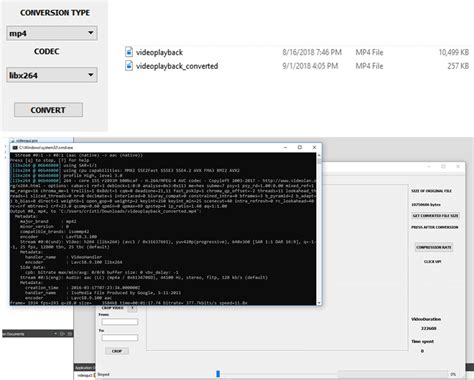This screenshot has width=474, height=380.
Task: Click the COMPRESSION RATE button
Action: [434, 247]
